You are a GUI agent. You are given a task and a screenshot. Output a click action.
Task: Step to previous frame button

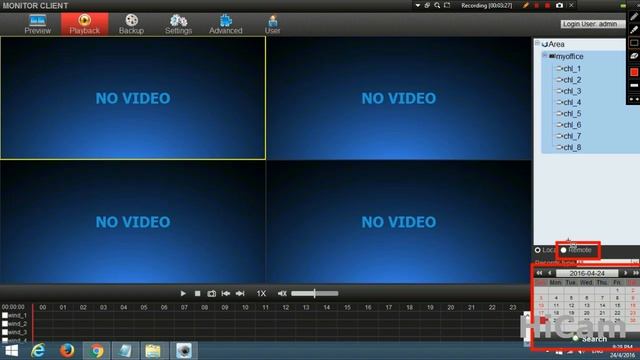click(226, 293)
